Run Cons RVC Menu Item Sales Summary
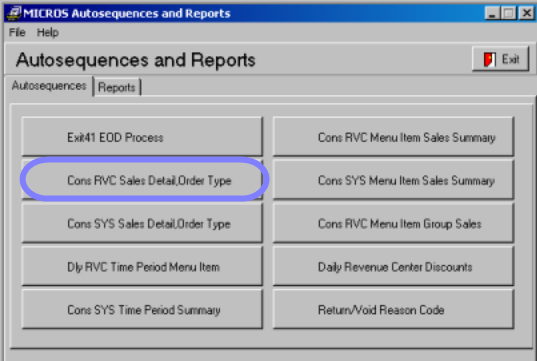 tap(394, 137)
